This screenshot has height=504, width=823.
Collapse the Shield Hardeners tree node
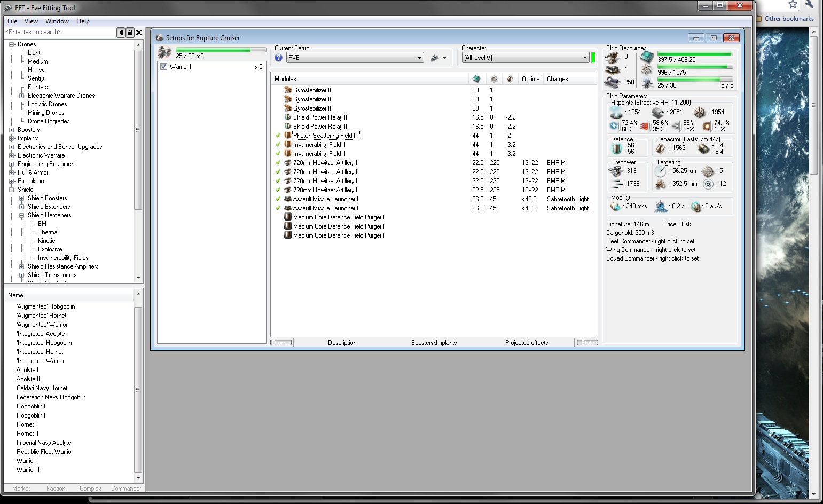click(x=22, y=215)
